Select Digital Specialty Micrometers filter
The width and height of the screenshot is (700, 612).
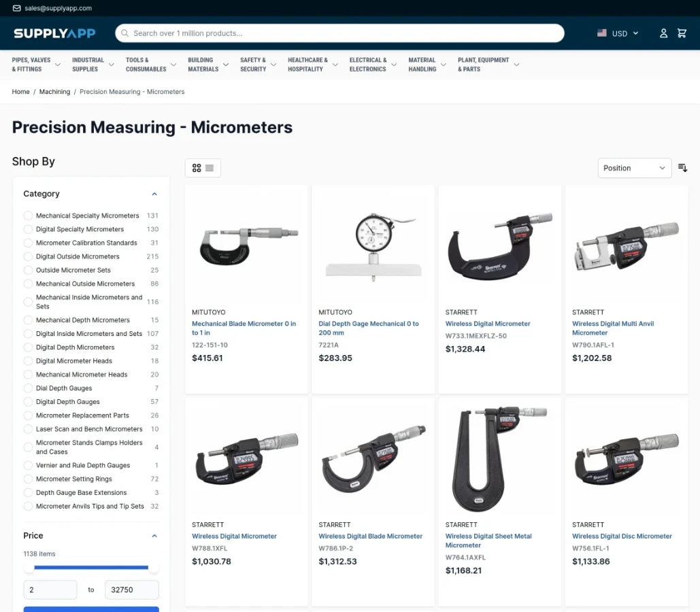[28, 229]
